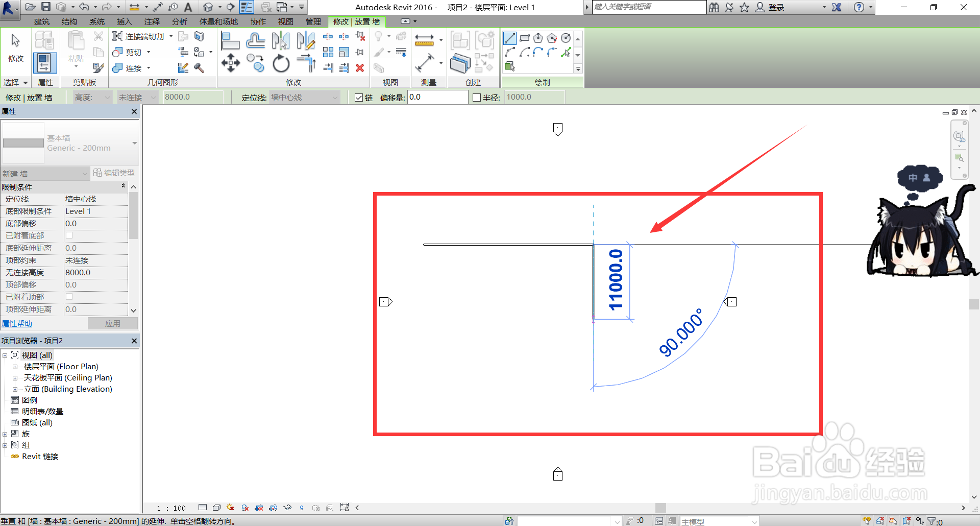The height and width of the screenshot is (526, 980).
Task: Expand the 天花板平面 (Ceiling Plan) tree node
Action: 15,378
